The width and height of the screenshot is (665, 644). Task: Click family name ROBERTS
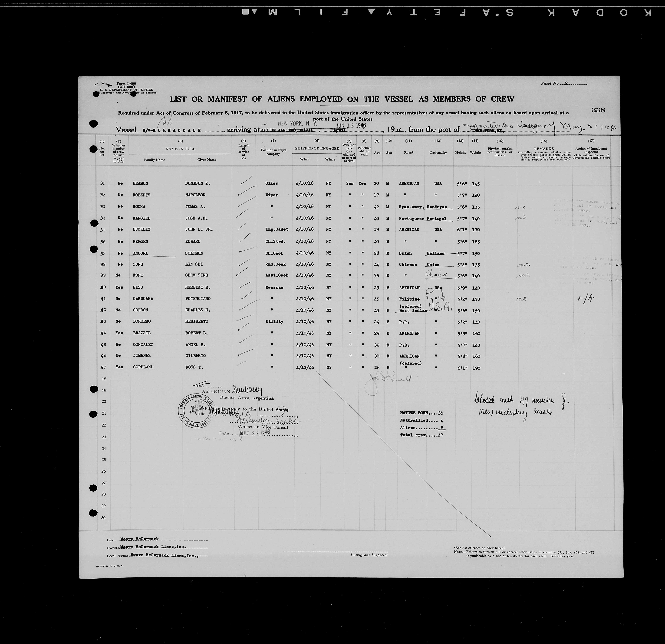[141, 195]
